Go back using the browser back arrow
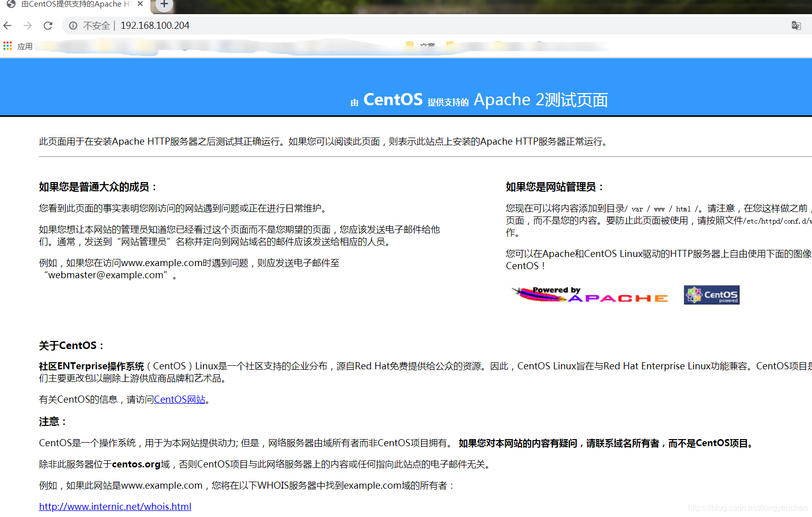The width and height of the screenshot is (812, 517). pos(8,25)
